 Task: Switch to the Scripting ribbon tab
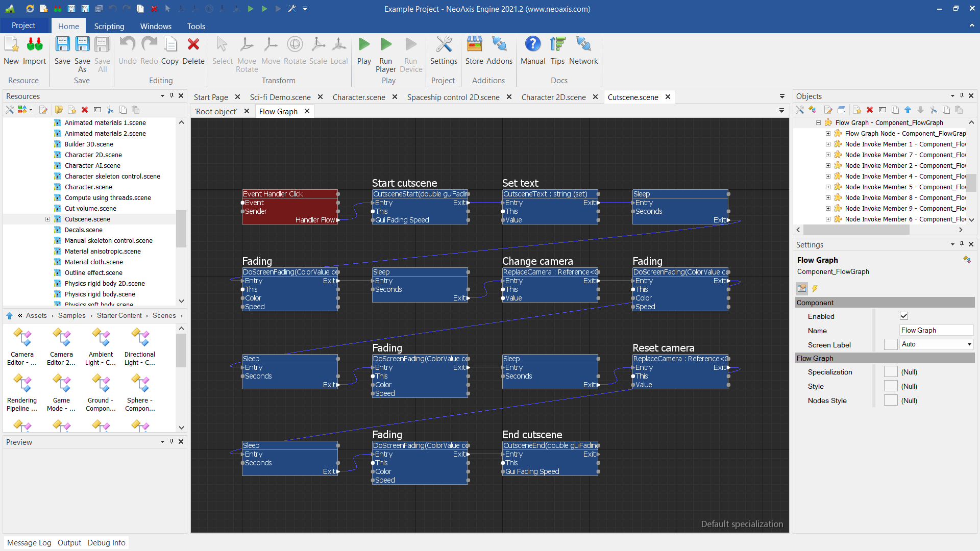(x=109, y=26)
